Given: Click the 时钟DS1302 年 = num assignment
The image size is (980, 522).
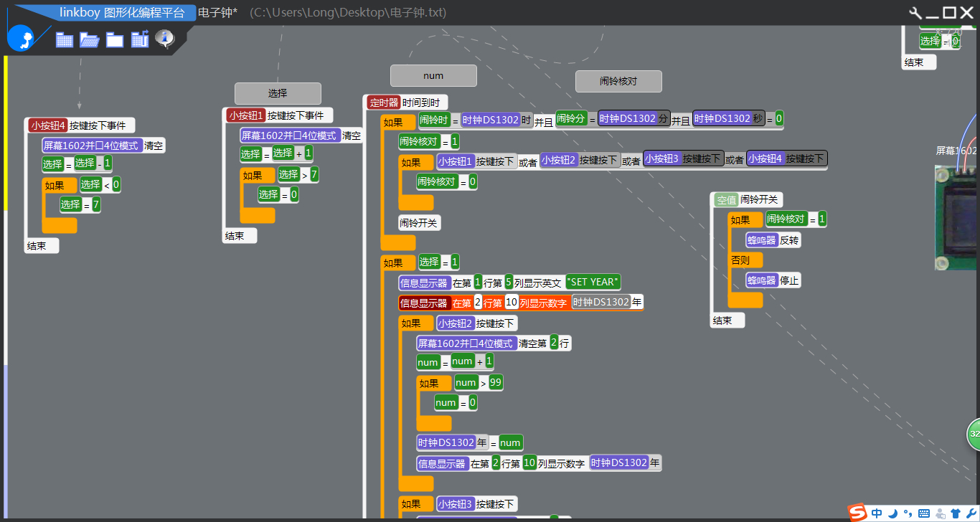Looking at the screenshot, I should click(x=470, y=442).
